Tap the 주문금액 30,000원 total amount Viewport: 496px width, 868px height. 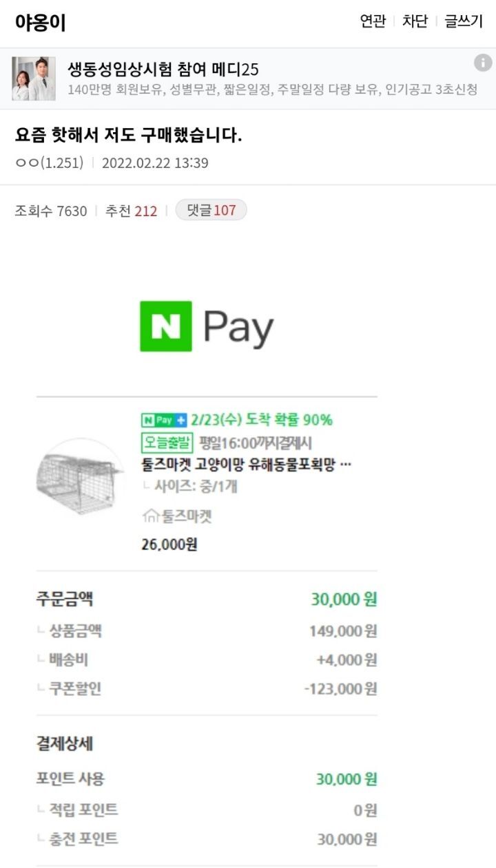coord(343,599)
